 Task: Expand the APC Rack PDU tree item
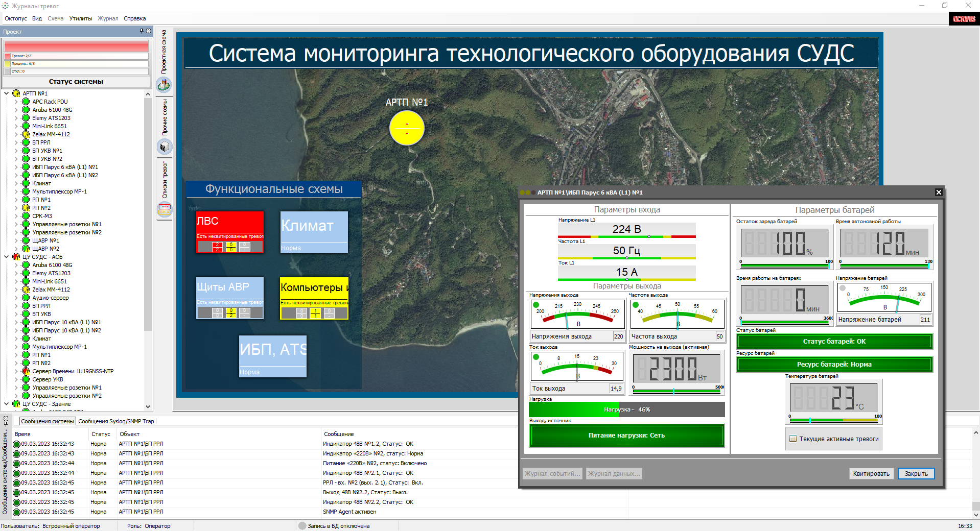[16, 102]
